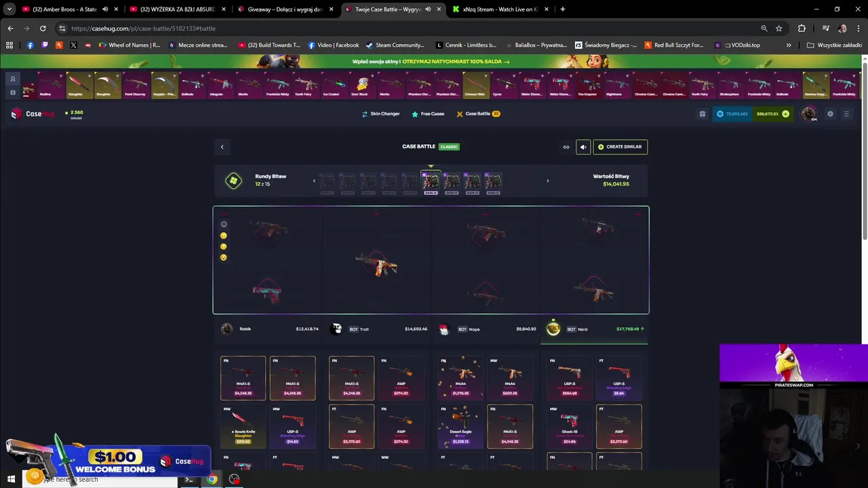This screenshot has width=868, height=488.
Task: Open the Wszystkie zakładki bookmarks folder
Action: tap(834, 45)
